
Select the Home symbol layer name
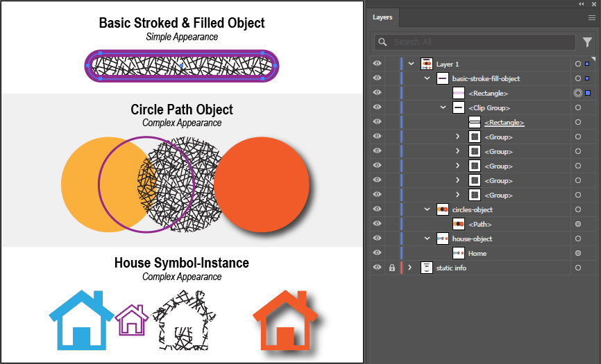click(477, 253)
